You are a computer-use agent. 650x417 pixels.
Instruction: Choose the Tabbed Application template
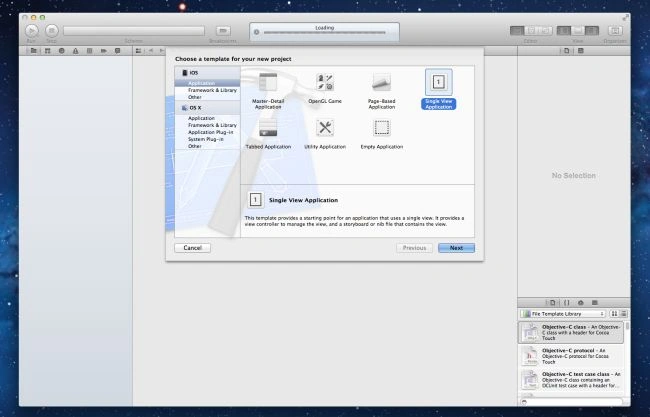coord(268,134)
